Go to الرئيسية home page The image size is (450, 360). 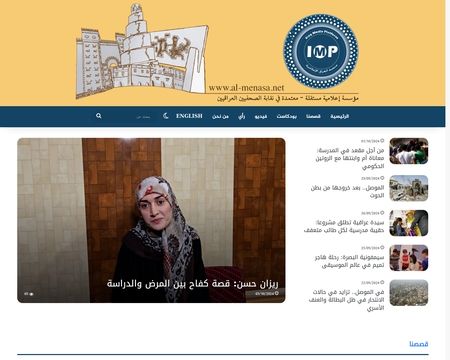click(339, 116)
